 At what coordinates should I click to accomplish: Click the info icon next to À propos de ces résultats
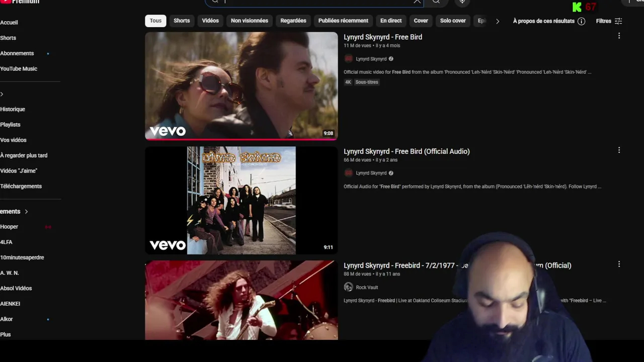click(581, 21)
